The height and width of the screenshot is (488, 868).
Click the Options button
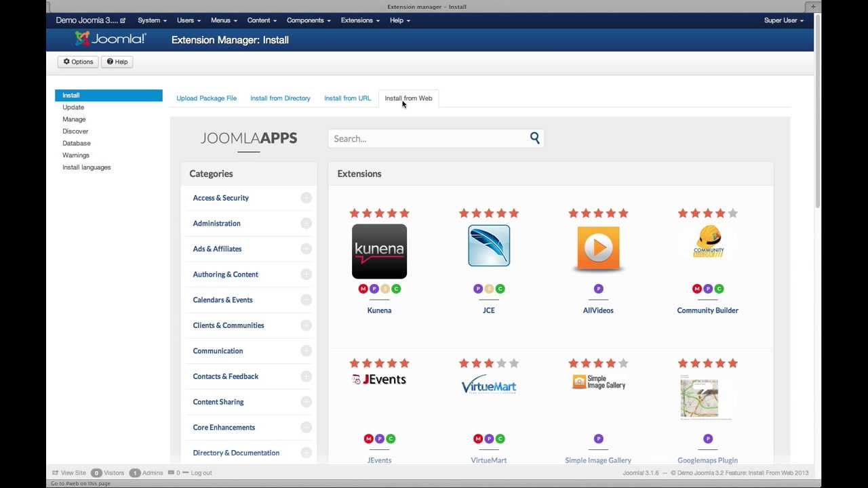(78, 62)
